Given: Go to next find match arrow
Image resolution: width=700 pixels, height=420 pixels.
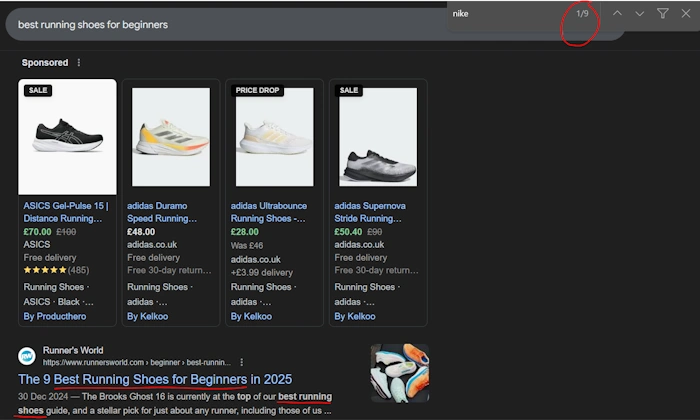Looking at the screenshot, I should click(640, 14).
